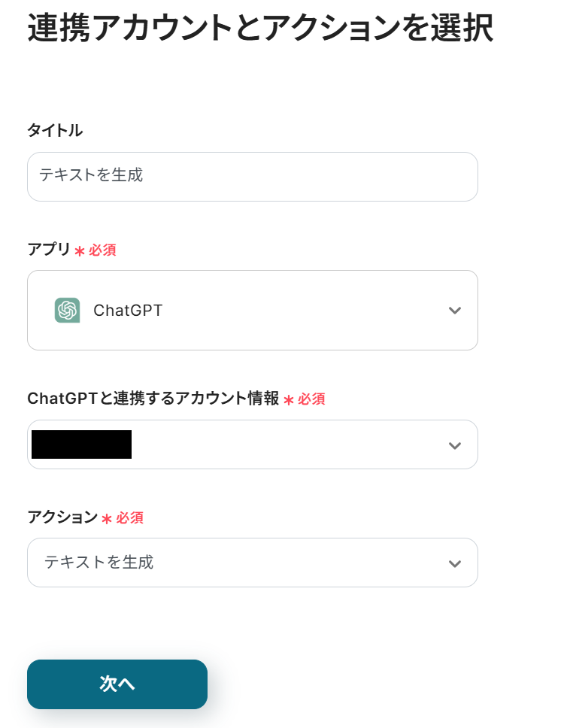This screenshot has height=728, width=570.
Task: Click the red asterisk after アカウント情報
Action: (x=289, y=400)
